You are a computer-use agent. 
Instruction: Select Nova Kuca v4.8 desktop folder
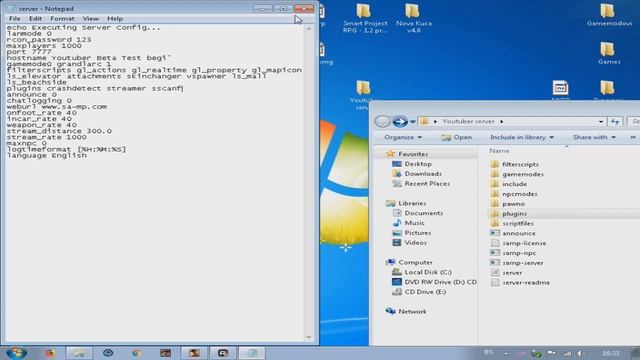[413, 18]
